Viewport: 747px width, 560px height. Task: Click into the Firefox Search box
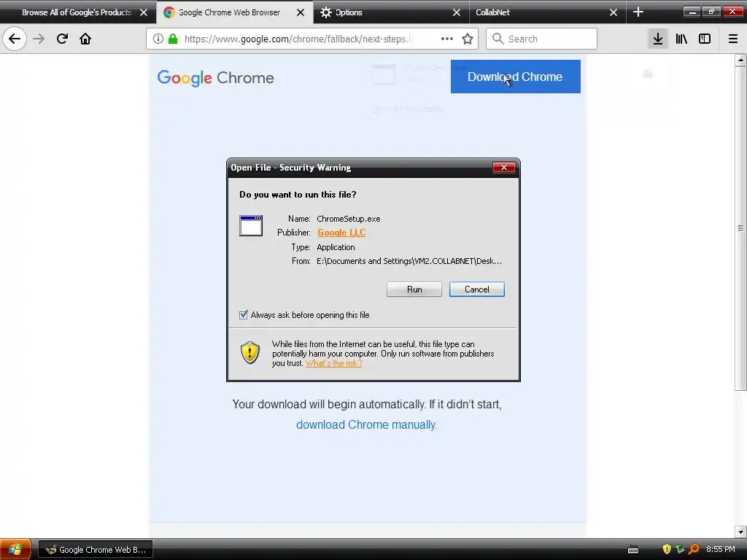[541, 39]
